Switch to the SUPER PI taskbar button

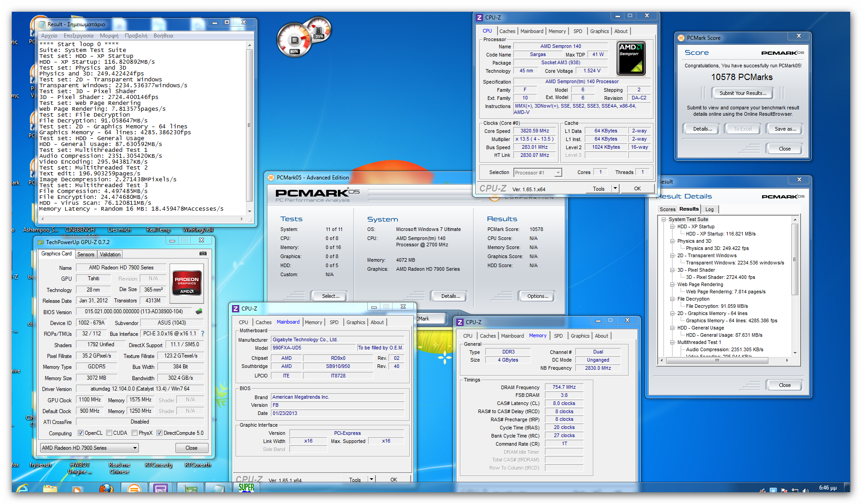click(246, 487)
